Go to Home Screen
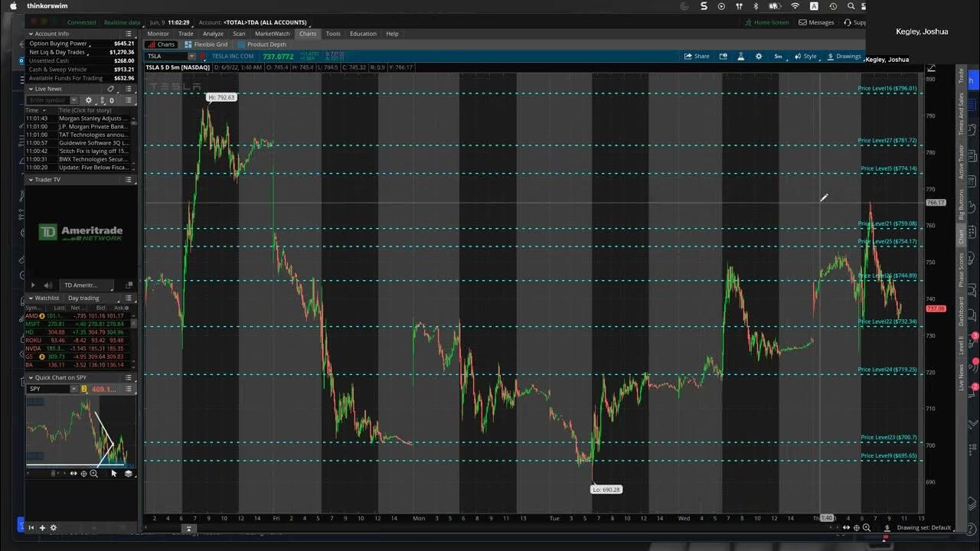The height and width of the screenshot is (551, 980). [766, 22]
